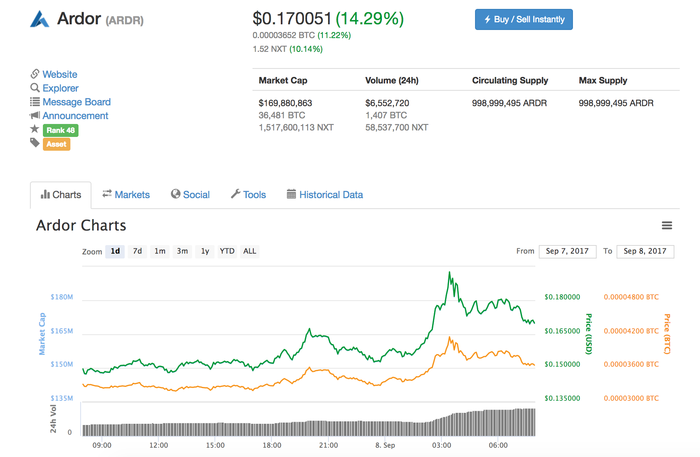
Task: Open the Announcement link
Action: pyautogui.click(x=75, y=116)
